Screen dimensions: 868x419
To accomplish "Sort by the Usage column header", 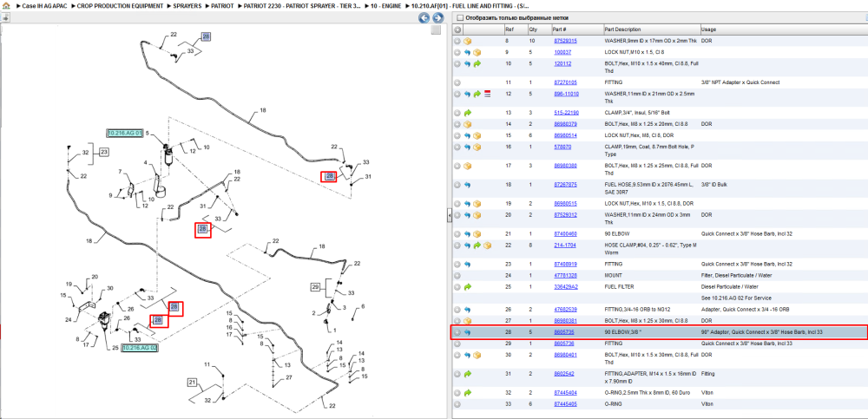I will tap(708, 29).
